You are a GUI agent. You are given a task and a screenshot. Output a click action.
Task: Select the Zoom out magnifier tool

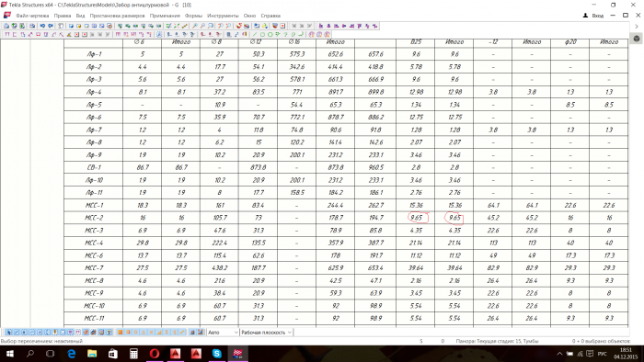[202, 26]
